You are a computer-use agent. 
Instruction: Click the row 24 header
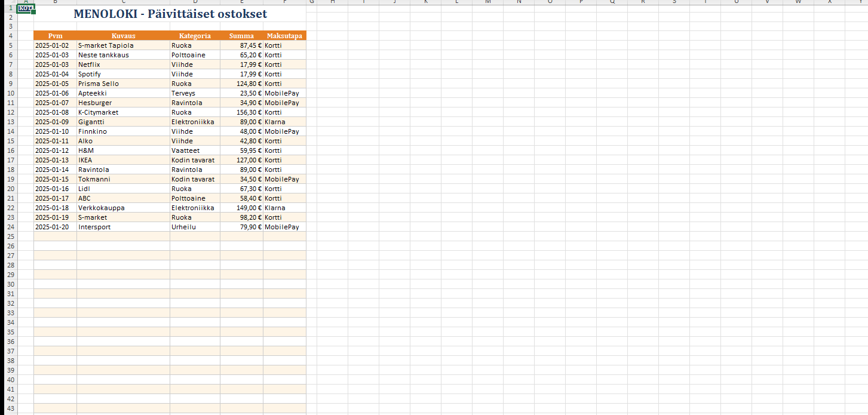(10, 227)
